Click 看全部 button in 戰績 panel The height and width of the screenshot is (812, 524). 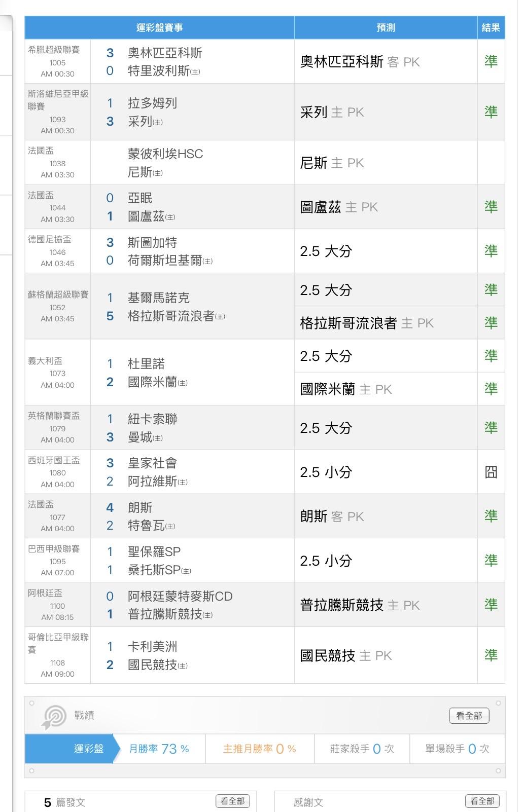click(x=469, y=716)
